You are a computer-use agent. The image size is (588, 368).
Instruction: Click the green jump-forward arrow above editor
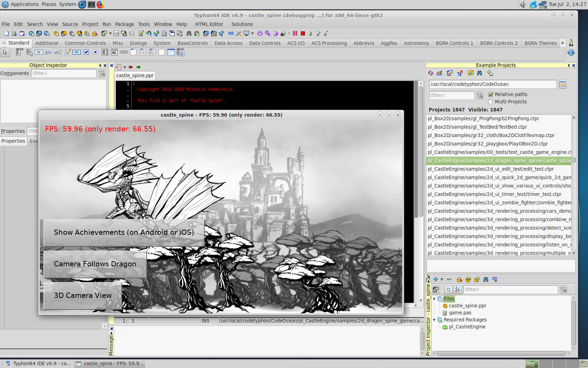pyautogui.click(x=139, y=67)
